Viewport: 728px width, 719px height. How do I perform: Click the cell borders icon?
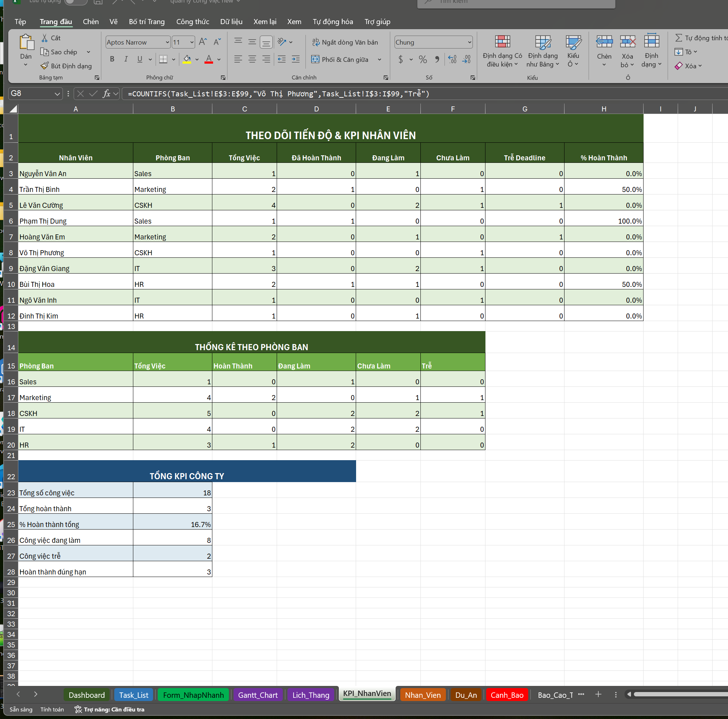[x=163, y=59]
